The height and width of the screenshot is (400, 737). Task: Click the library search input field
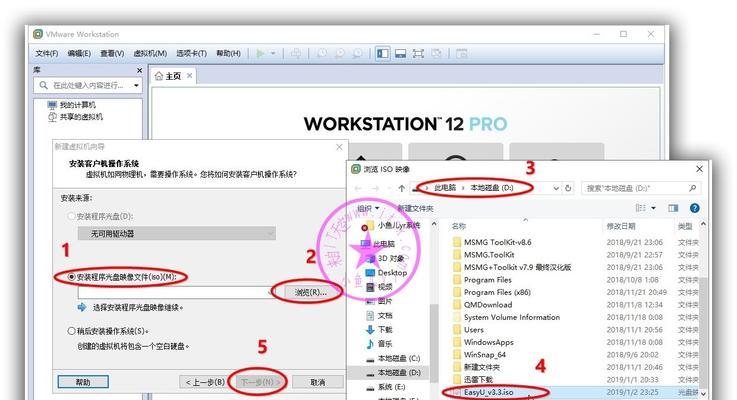[87, 85]
